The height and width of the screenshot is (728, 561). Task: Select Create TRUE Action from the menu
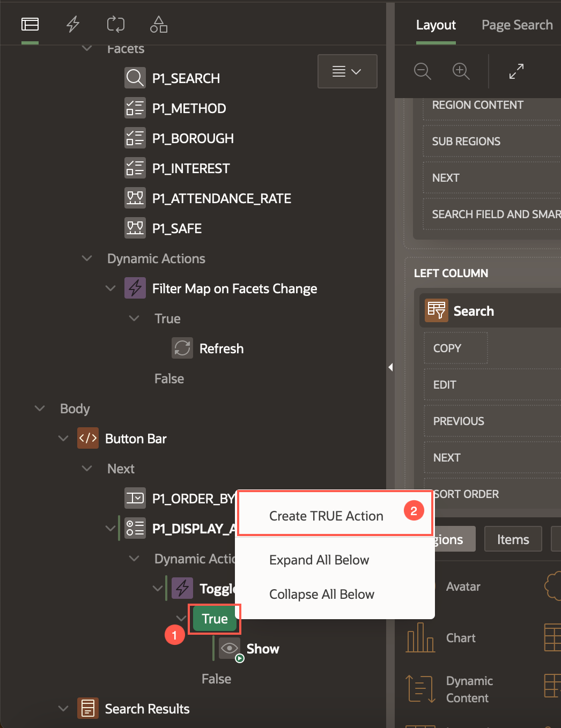[x=326, y=516]
